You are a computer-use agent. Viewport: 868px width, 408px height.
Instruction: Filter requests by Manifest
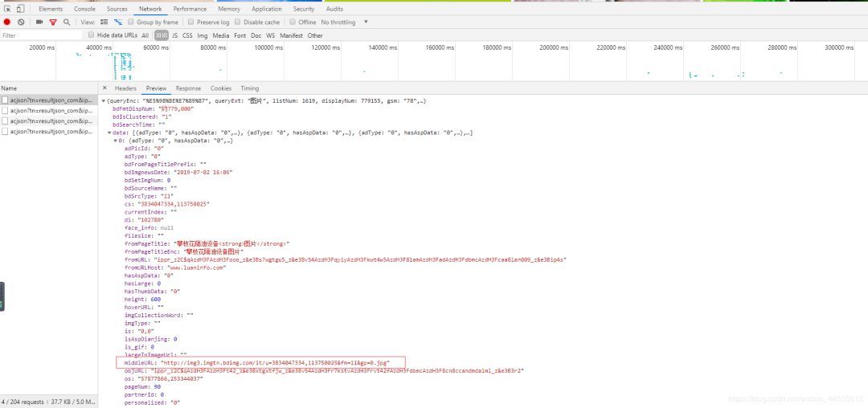click(291, 35)
